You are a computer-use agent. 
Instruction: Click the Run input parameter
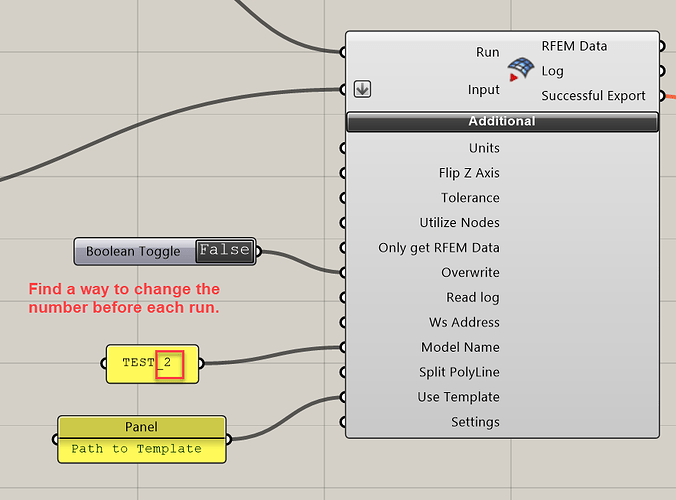[488, 50]
